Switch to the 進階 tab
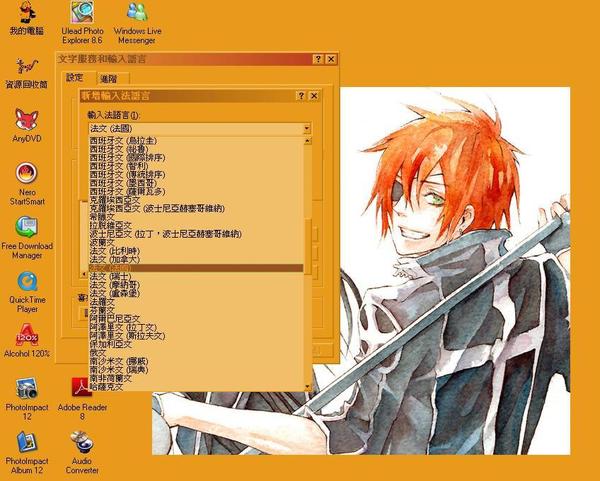 click(x=109, y=79)
